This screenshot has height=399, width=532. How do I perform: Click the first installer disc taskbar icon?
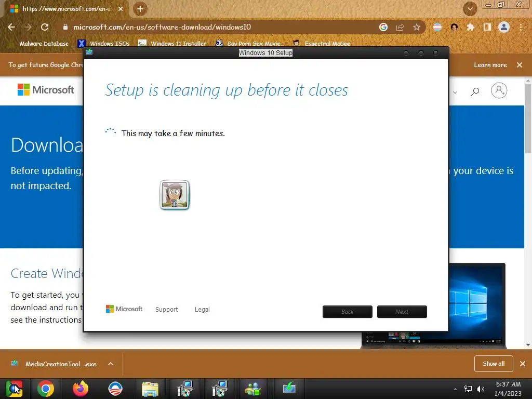(x=185, y=389)
